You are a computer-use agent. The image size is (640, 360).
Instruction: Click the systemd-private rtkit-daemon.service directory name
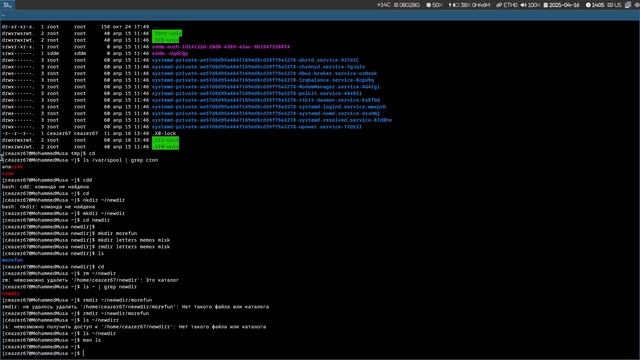(x=266, y=100)
